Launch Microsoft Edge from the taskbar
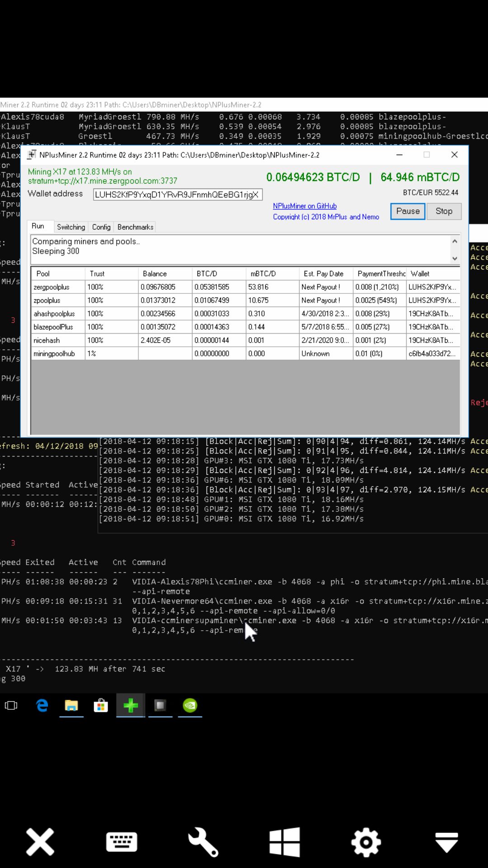 [x=42, y=705]
